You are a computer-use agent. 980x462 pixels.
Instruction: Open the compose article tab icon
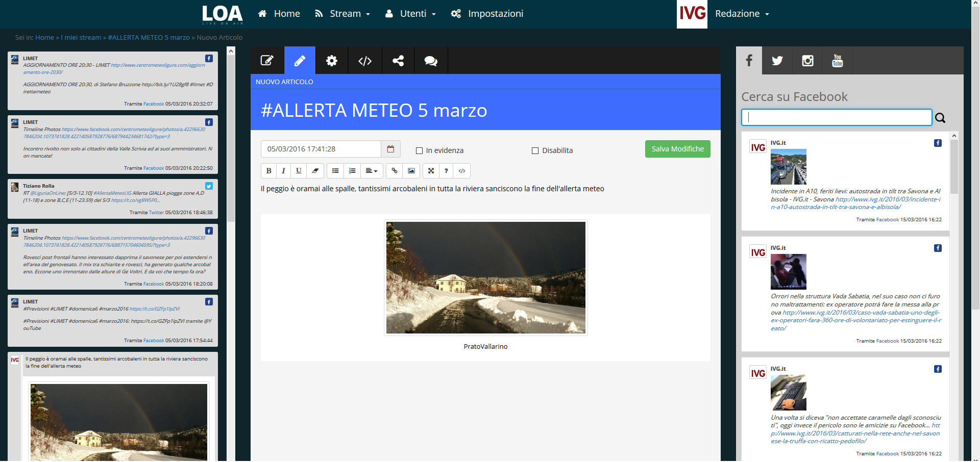click(x=267, y=60)
